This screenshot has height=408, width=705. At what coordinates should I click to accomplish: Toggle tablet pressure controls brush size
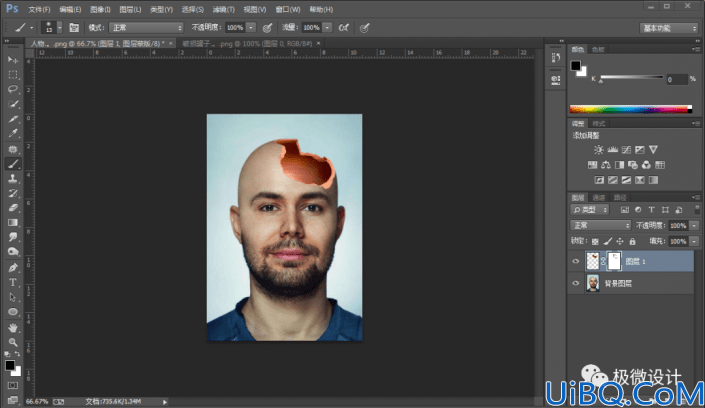click(x=365, y=28)
